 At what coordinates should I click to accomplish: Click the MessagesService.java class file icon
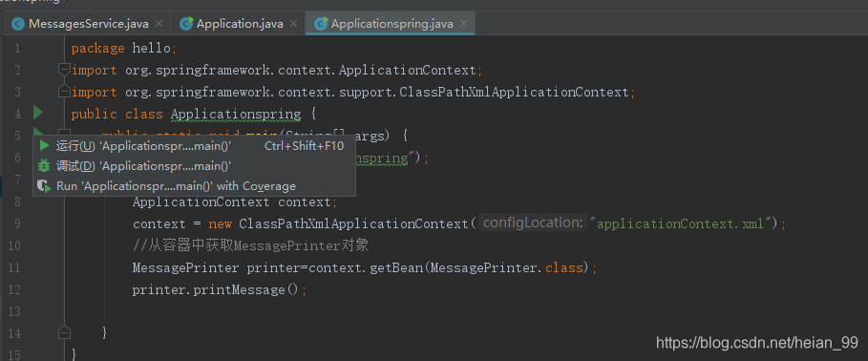[x=18, y=24]
